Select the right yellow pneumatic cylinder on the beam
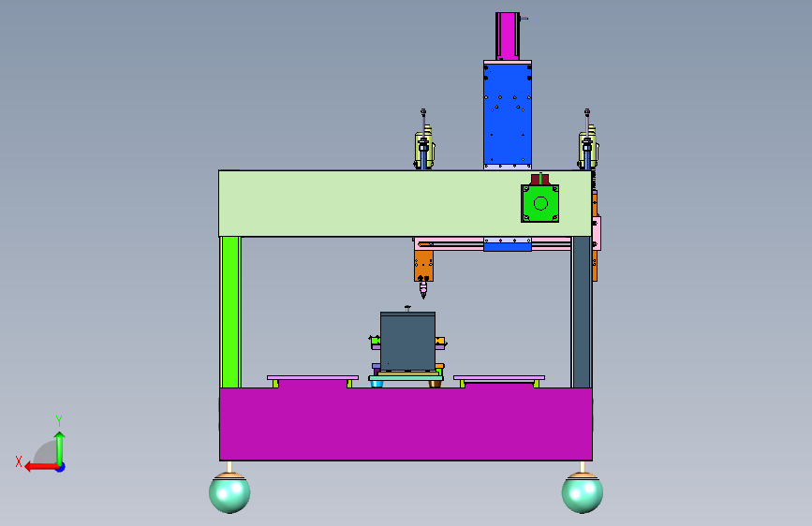This screenshot has height=526, width=812. click(588, 148)
